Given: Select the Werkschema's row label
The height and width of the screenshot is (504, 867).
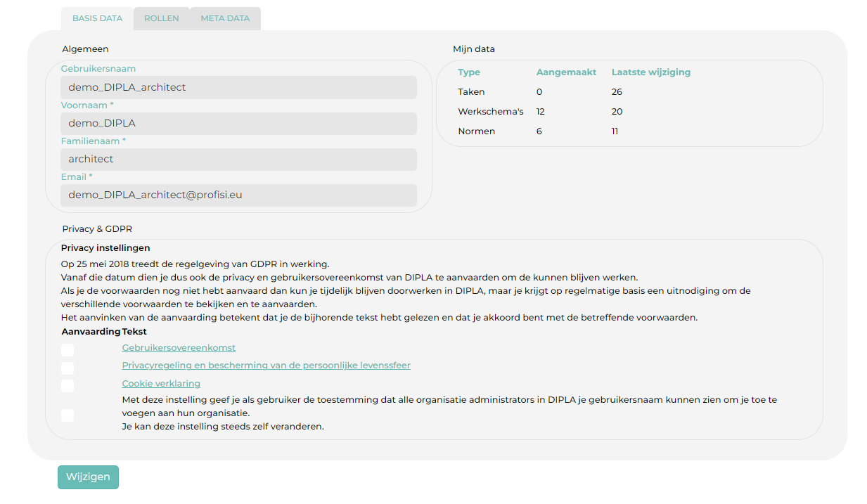Looking at the screenshot, I should point(491,112).
